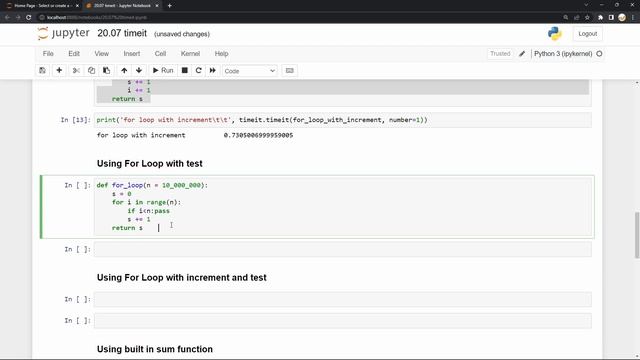Viewport: 640px width, 360px height.
Task: Go forward in browser history
Action: [x=18, y=18]
